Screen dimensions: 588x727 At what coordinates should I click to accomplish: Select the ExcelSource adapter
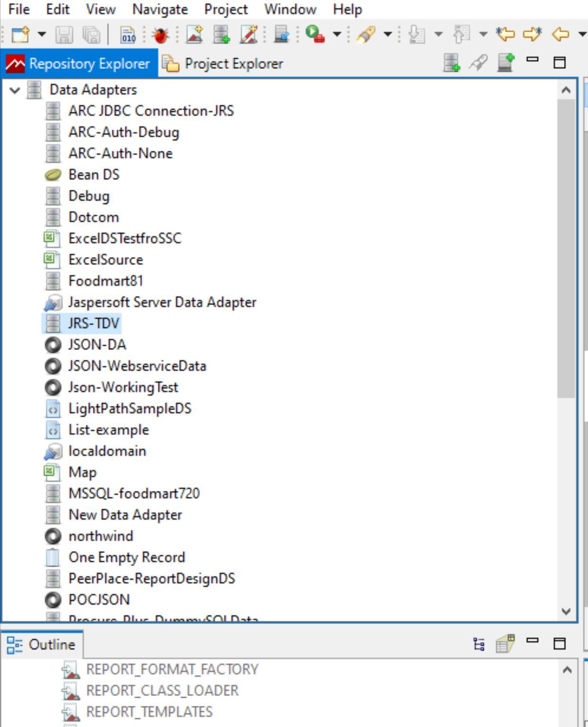pos(105,260)
